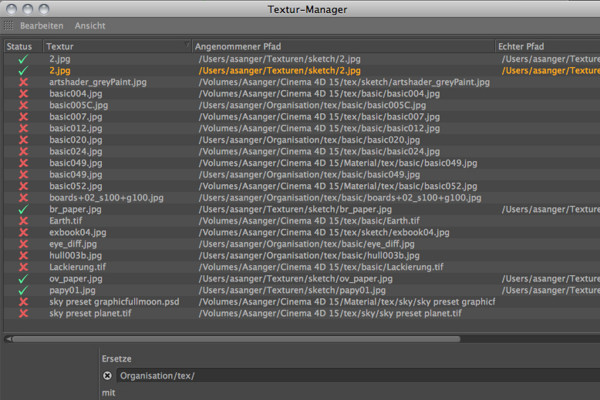Click the Echter Pfad column header

(521, 46)
